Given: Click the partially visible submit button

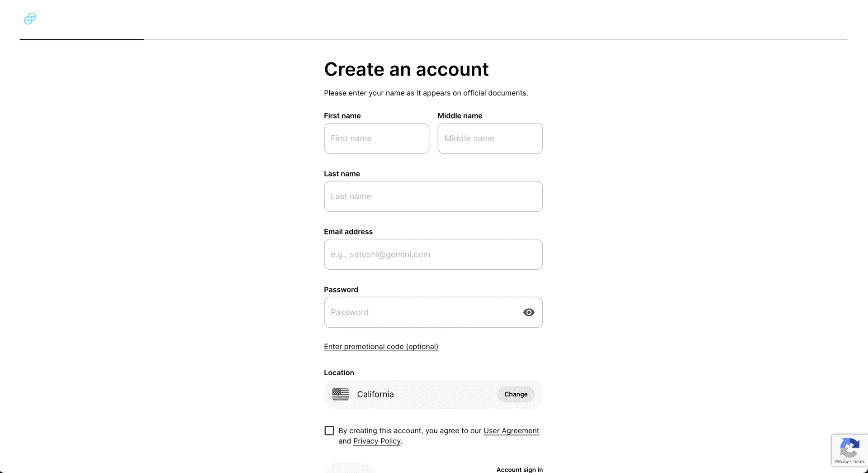Looking at the screenshot, I should point(350,468).
